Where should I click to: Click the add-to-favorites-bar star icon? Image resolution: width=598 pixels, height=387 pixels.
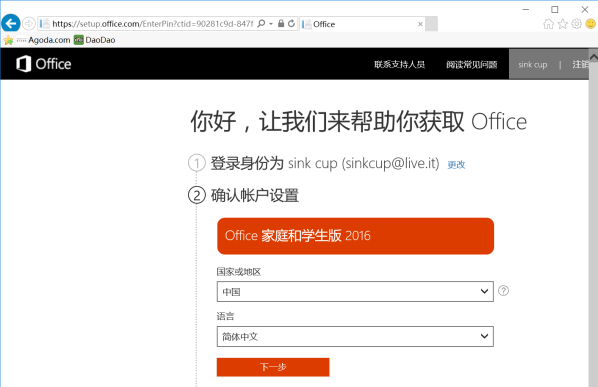click(x=8, y=40)
